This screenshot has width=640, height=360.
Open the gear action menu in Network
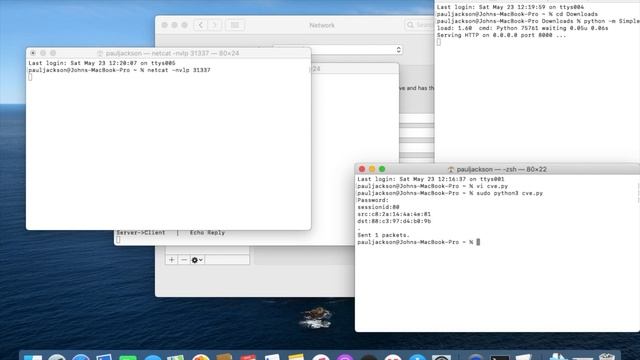coord(197,260)
